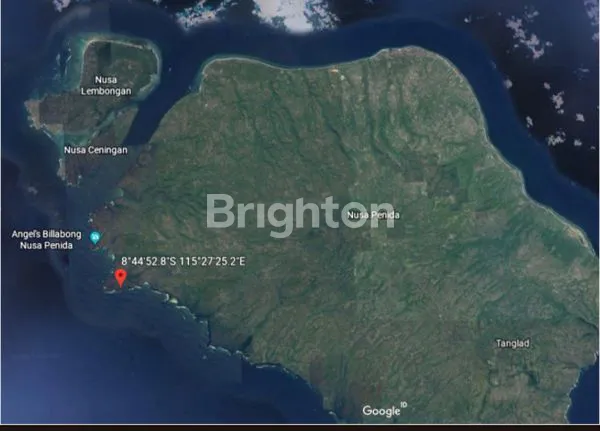Click the Brighton watermark text

[300, 213]
